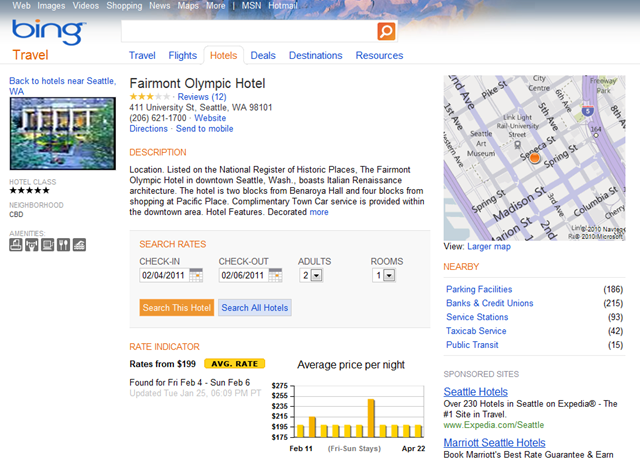This screenshot has width=640, height=461.
Task: Select the Hotels tab
Action: [223, 56]
